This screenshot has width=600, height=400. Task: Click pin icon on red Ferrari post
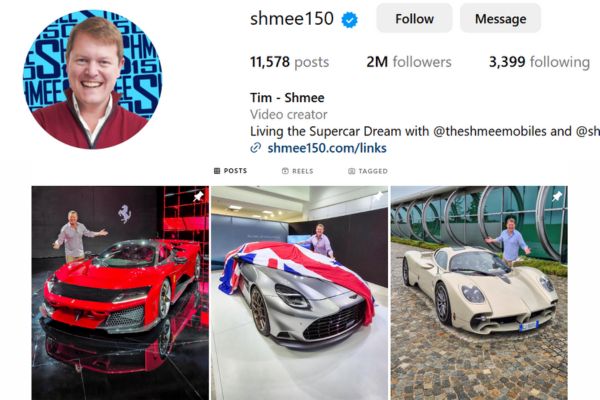[x=198, y=197]
